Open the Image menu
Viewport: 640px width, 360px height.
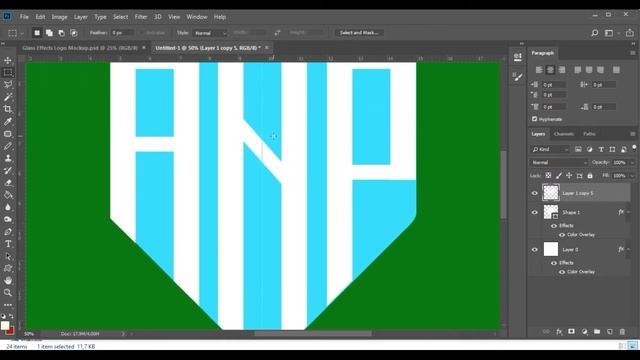coord(59,17)
